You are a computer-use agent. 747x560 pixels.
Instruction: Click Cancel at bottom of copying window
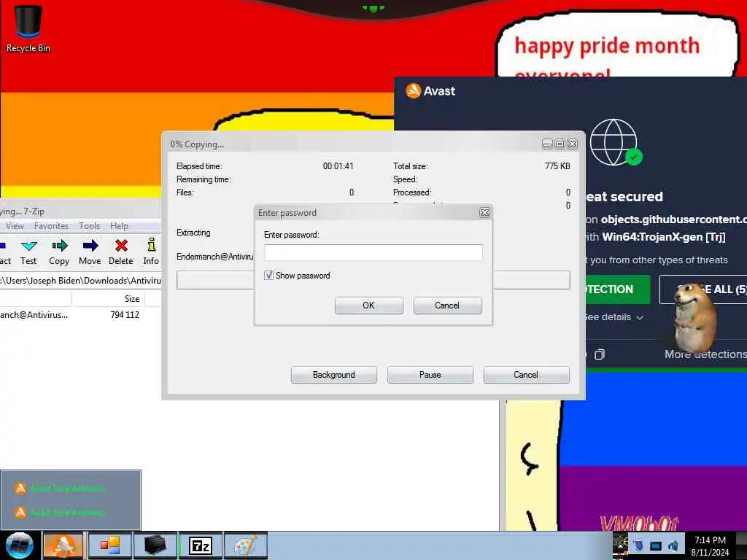[527, 375]
